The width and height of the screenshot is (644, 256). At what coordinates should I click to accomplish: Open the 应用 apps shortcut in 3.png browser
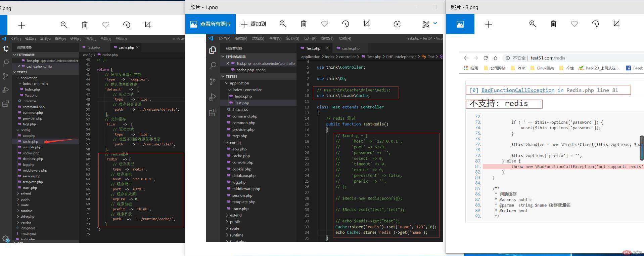point(471,68)
